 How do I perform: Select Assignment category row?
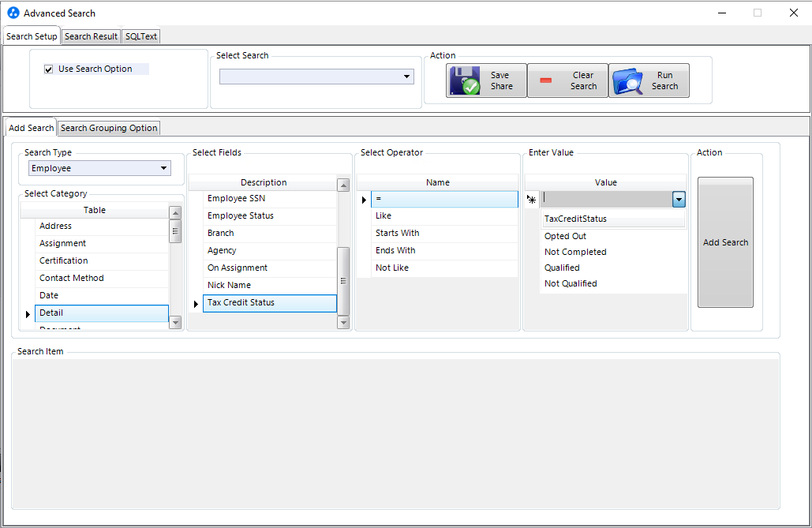tap(102, 243)
